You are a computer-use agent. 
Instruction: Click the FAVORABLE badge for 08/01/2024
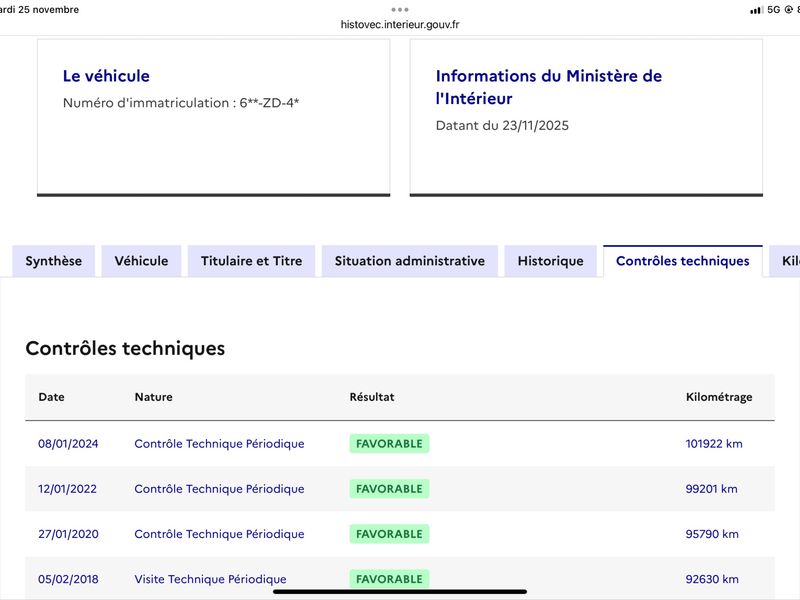coord(389,444)
